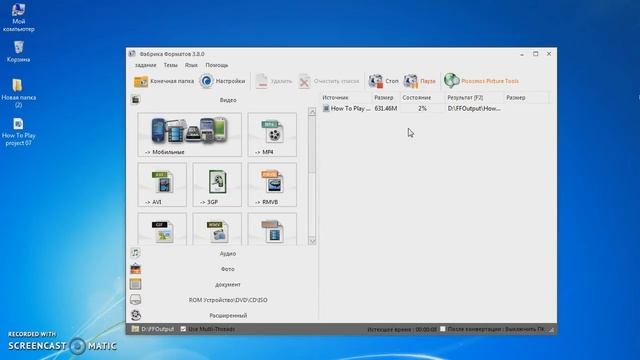Screen dimensions: 640x360
Task: Open the Темы menu
Action: click(x=171, y=65)
